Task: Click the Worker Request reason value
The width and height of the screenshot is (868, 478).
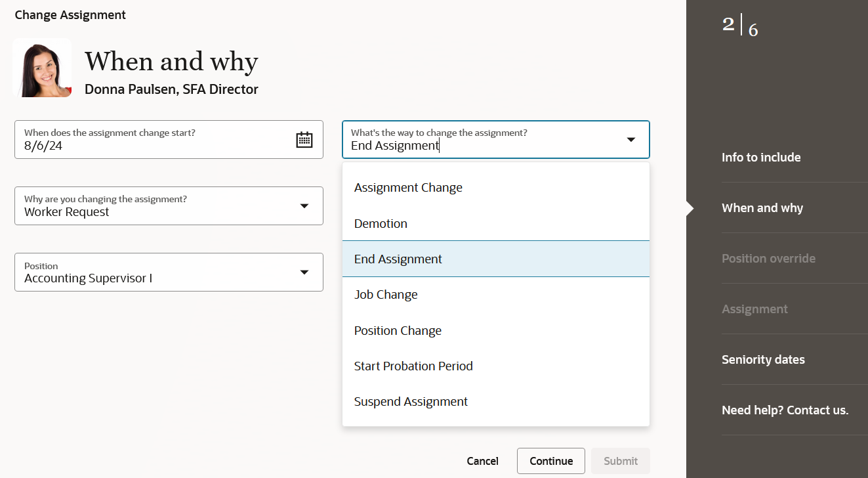Action: point(67,212)
